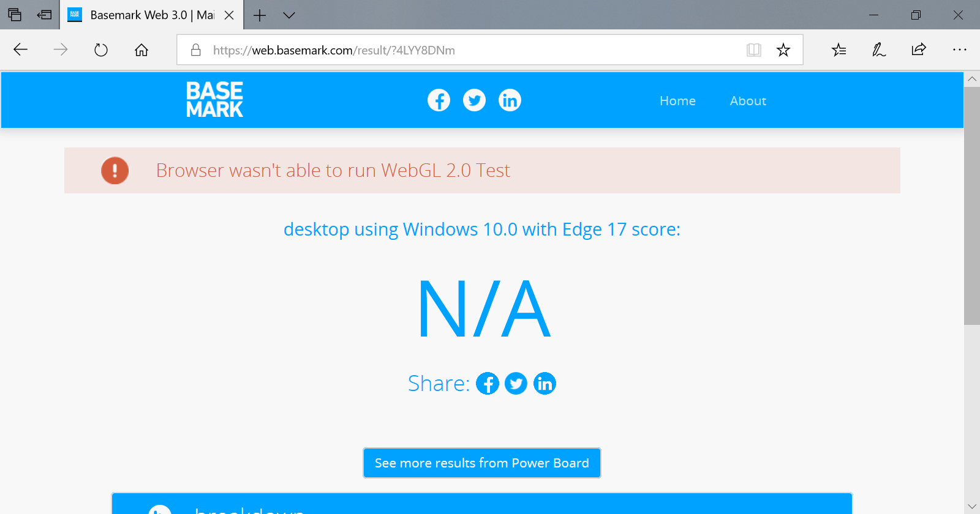Viewport: 980px width, 514px height.
Task: Share the score via LinkedIn icon
Action: click(545, 384)
